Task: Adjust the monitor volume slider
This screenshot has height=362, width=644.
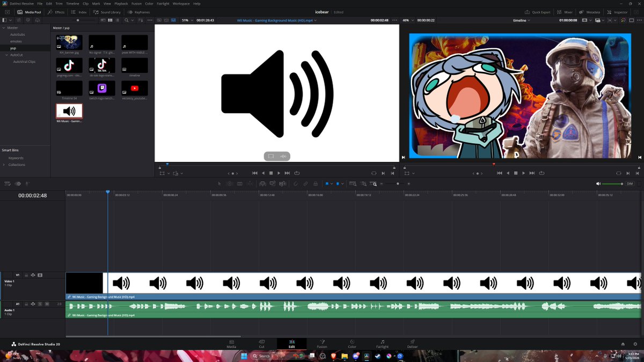Action: (x=612, y=183)
